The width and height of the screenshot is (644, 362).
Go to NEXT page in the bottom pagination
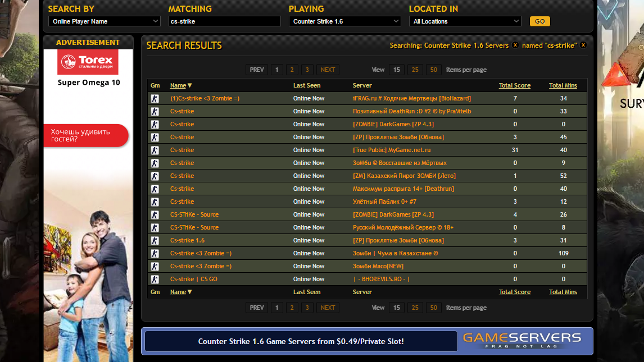coord(328,308)
